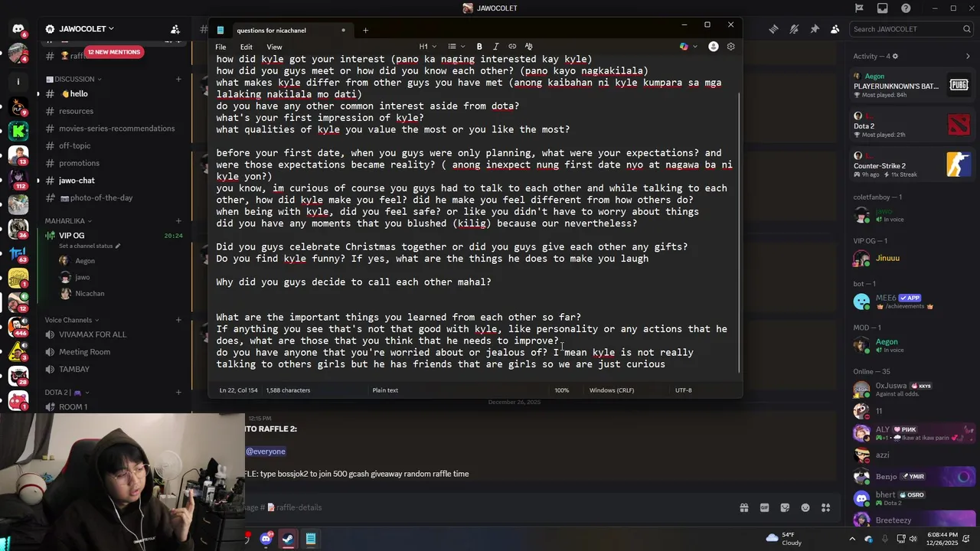Open Discord from the taskbar
The image size is (980, 551).
(266, 539)
